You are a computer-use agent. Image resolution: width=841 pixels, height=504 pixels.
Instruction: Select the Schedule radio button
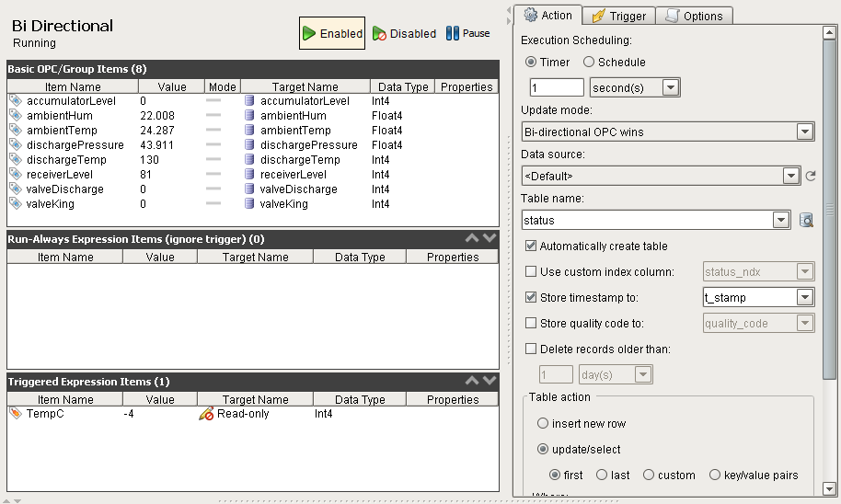[x=589, y=63]
